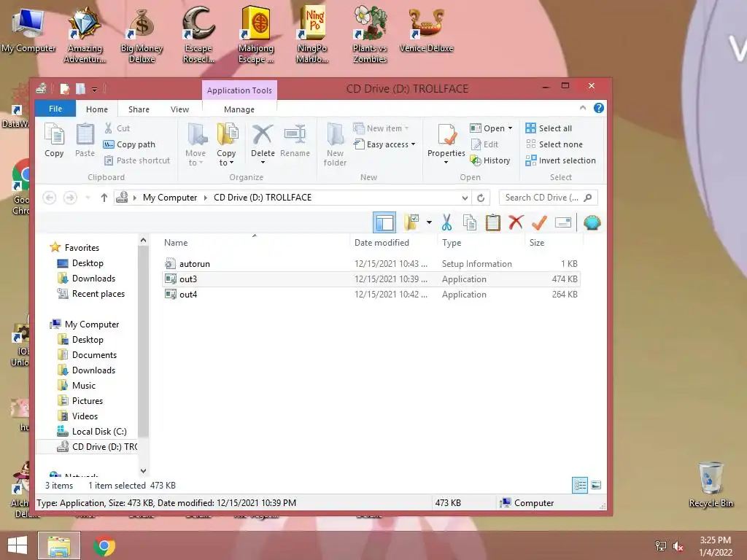Click Cut in the Clipboard group
The width and height of the screenshot is (747, 560).
coord(117,128)
